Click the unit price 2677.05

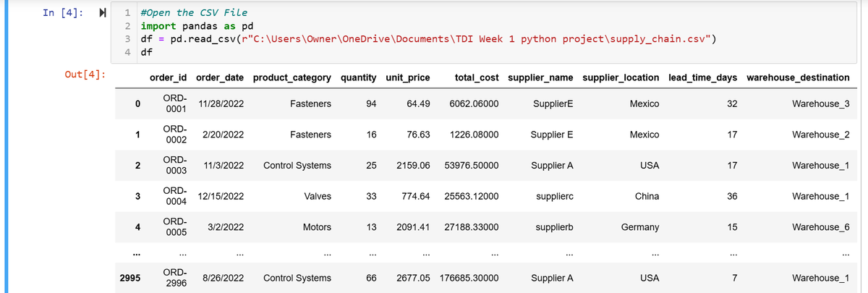click(414, 278)
